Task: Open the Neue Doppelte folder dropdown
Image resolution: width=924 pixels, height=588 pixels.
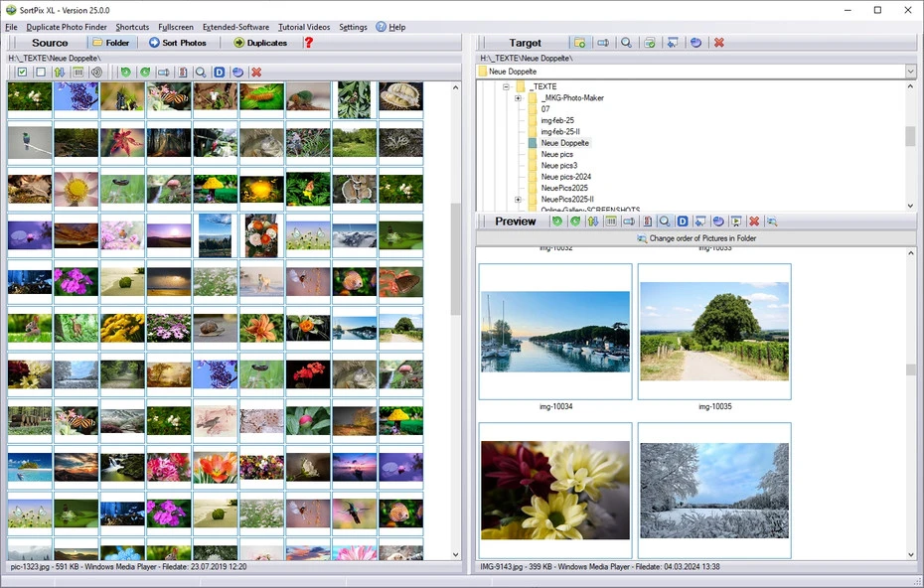Action: [910, 72]
